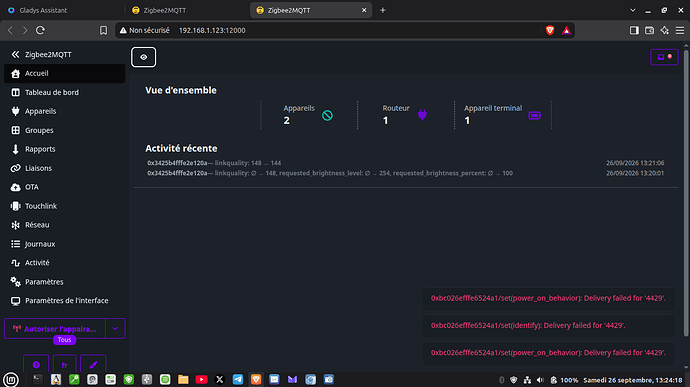Click the Brave Rewards triangle icon
The image size is (690, 387).
[x=566, y=30]
